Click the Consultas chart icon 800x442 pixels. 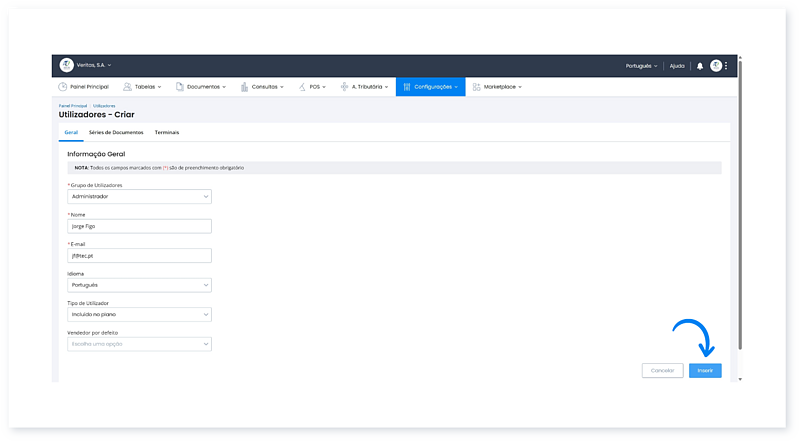click(x=244, y=87)
